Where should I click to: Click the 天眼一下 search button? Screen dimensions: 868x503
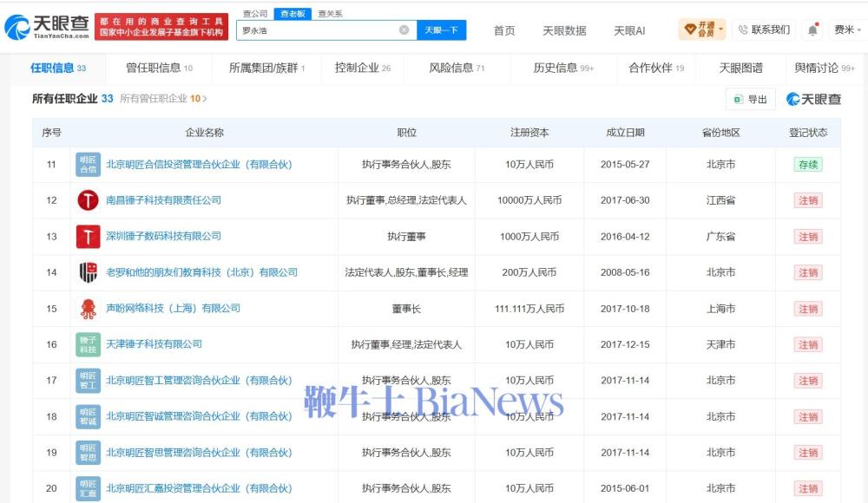(441, 29)
